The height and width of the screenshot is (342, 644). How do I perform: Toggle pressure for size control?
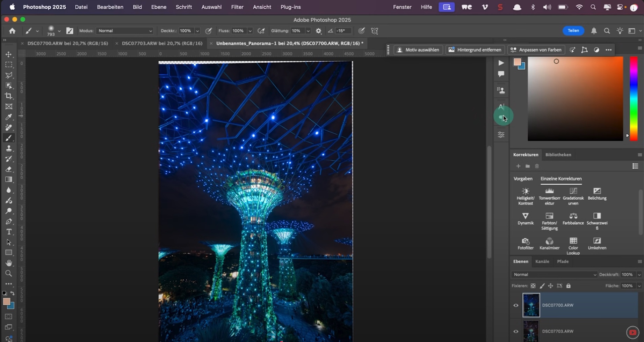pos(362,31)
